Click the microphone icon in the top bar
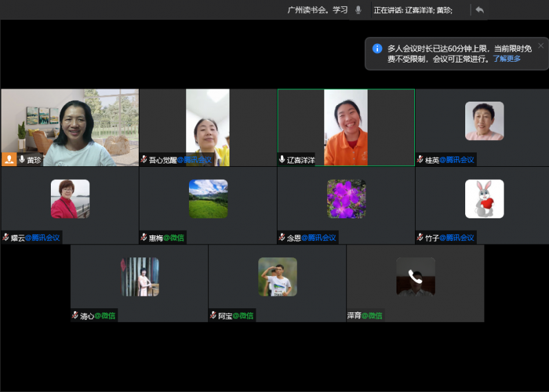This screenshot has width=549, height=392. click(x=358, y=10)
